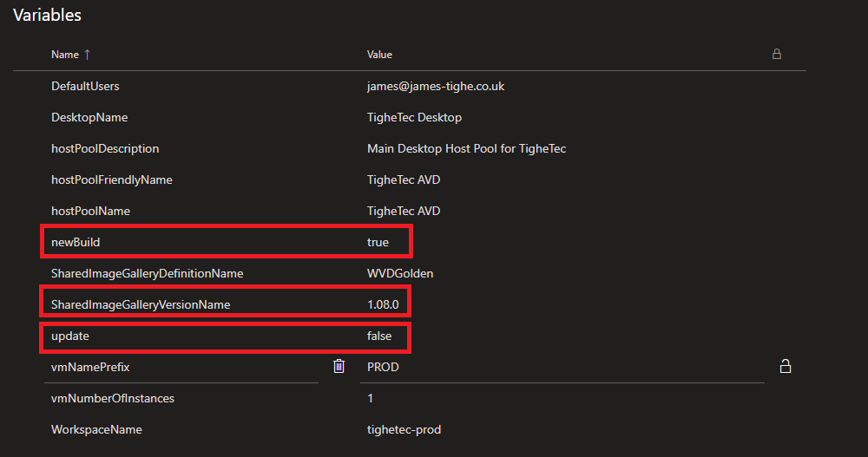Click the vmNamePrefix name field
Viewport: 868px width, 457px height.
click(174, 367)
